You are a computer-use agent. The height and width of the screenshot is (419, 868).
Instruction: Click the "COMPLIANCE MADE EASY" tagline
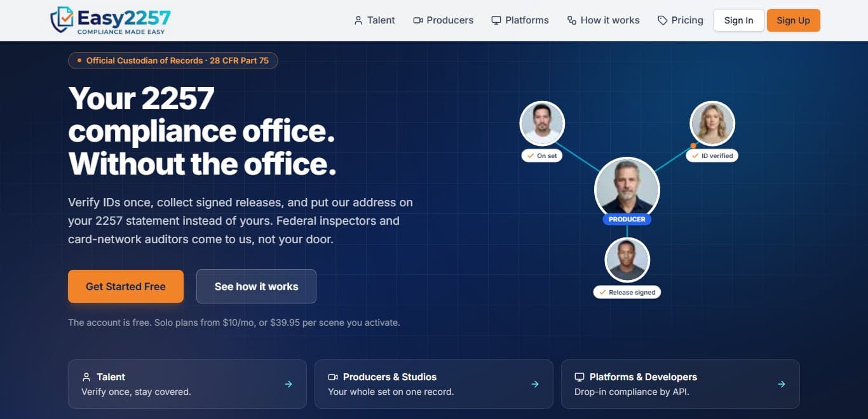tap(121, 32)
